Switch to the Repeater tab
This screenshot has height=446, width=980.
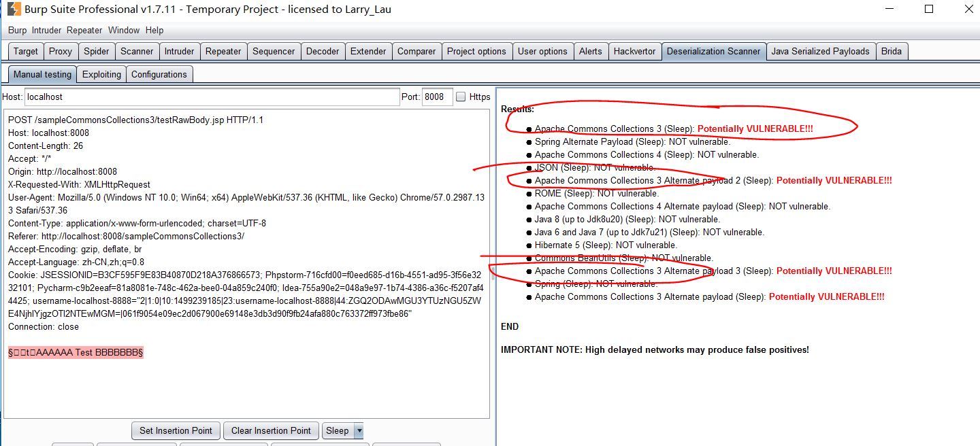click(x=223, y=51)
